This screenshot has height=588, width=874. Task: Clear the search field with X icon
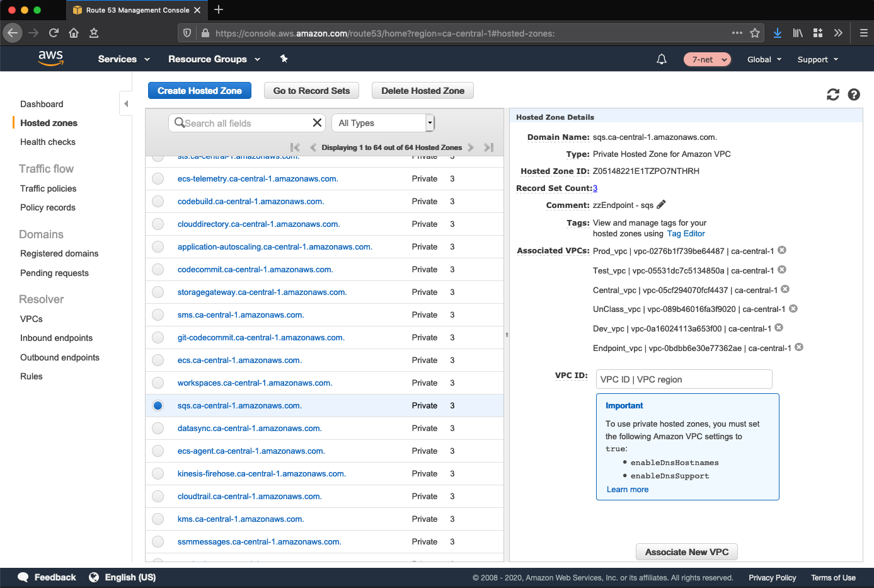click(x=317, y=123)
